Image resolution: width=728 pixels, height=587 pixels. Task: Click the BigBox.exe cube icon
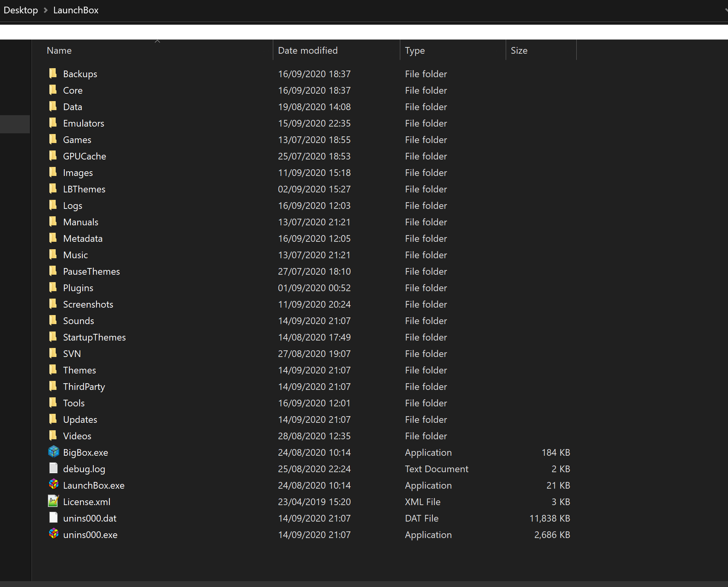[54, 452]
